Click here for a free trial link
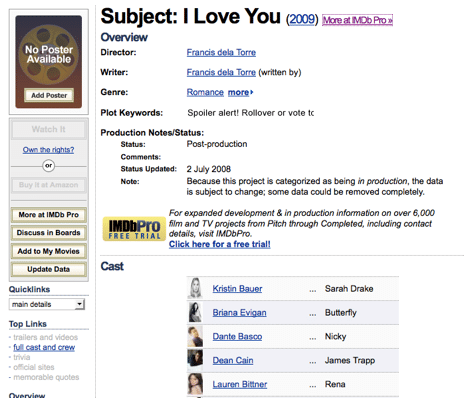This screenshot has width=464, height=398. 220,244
